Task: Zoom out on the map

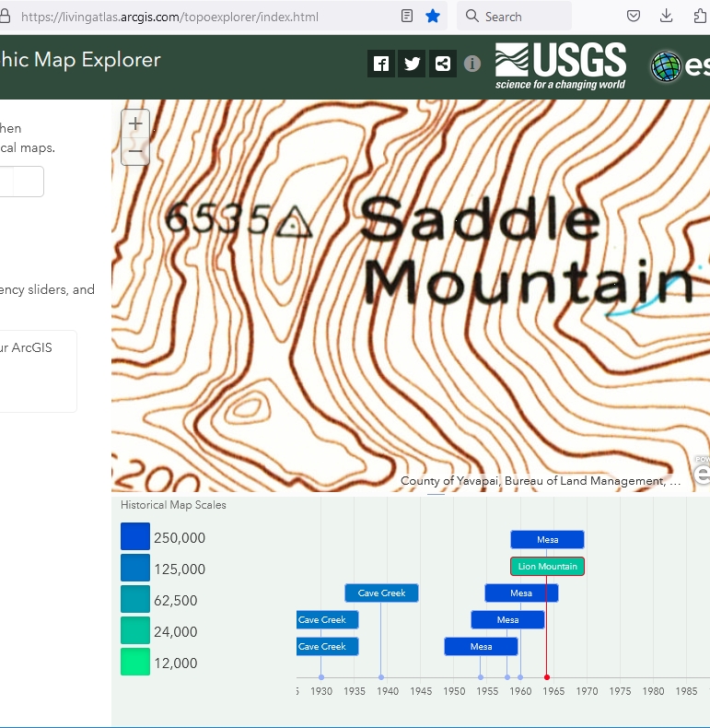Action: pos(135,151)
